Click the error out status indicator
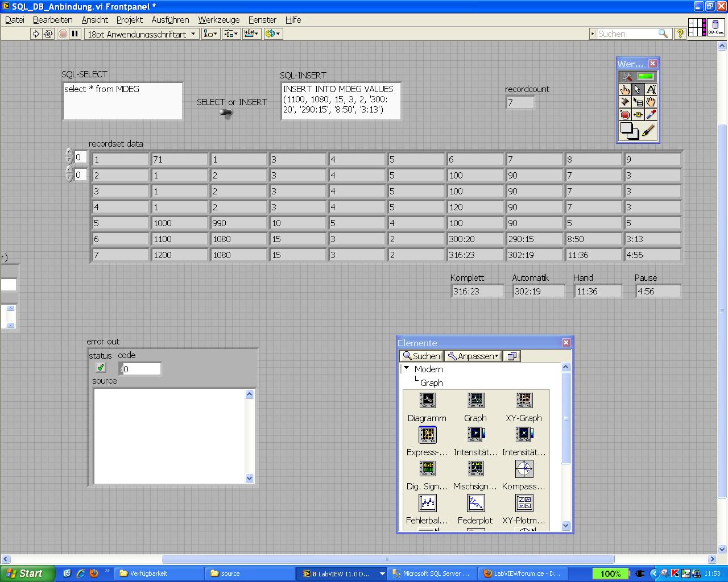728x582 pixels. click(x=101, y=368)
